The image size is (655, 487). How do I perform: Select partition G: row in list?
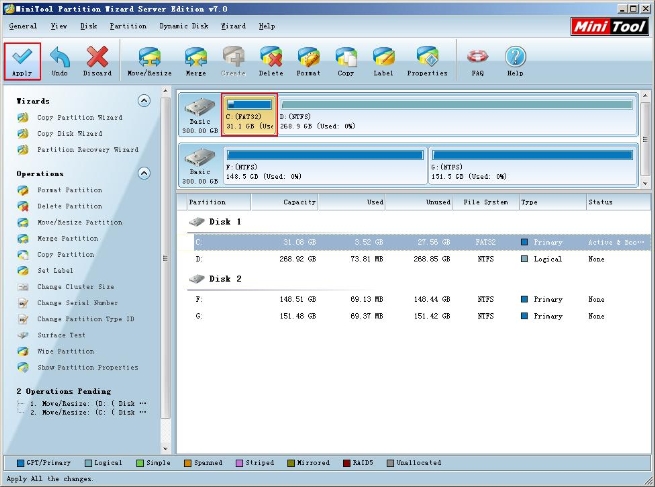point(422,316)
